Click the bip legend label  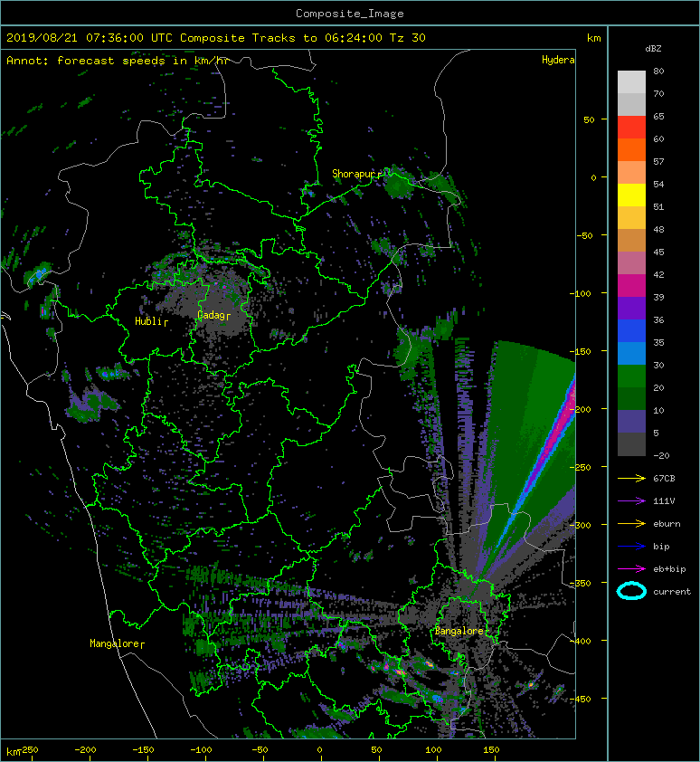pos(661,547)
